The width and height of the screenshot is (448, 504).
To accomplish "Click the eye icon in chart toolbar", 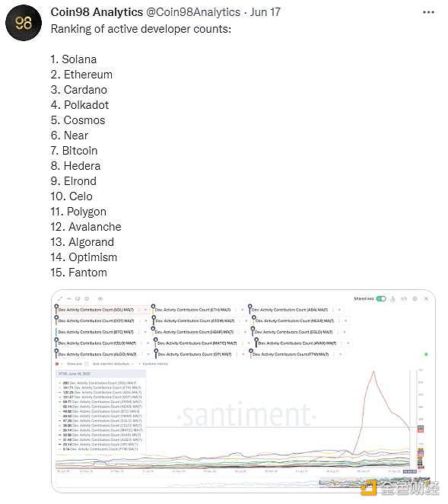I will [100, 298].
